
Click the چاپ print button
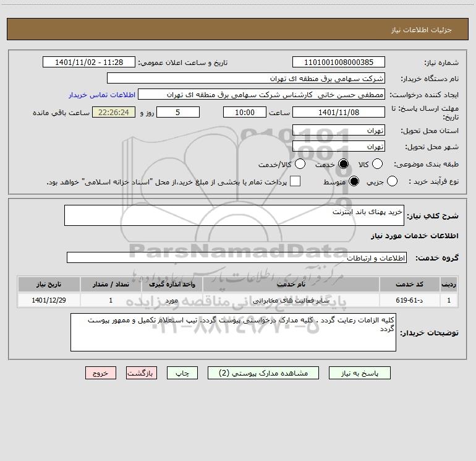coord(182,373)
